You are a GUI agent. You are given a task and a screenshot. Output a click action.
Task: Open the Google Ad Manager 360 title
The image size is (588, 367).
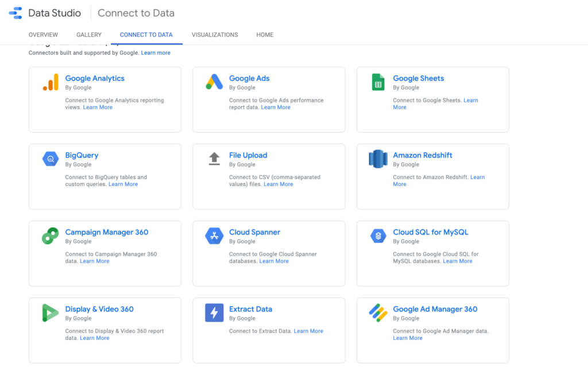[x=435, y=309]
